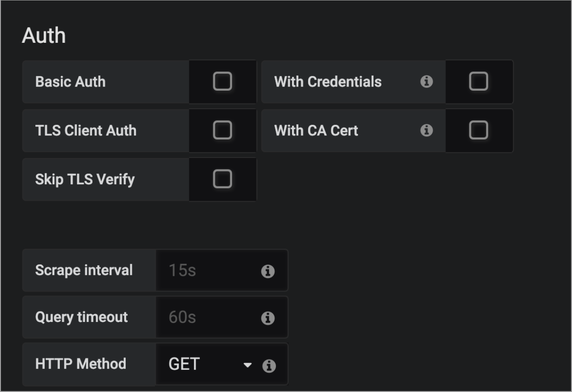
Task: Click the Scrape interval label
Action: click(84, 270)
